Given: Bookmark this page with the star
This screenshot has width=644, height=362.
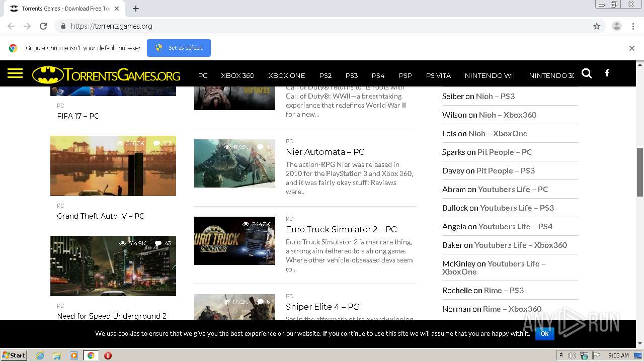Looking at the screenshot, I should (x=597, y=26).
